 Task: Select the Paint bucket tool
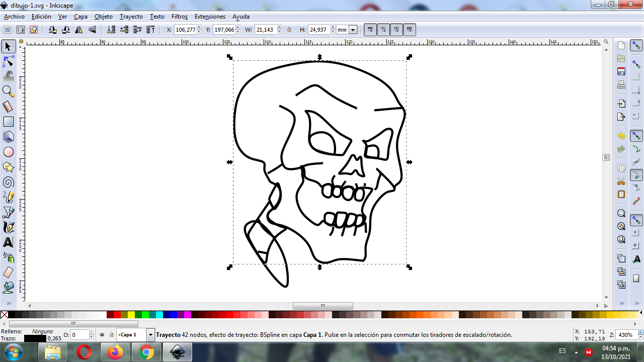point(8,288)
